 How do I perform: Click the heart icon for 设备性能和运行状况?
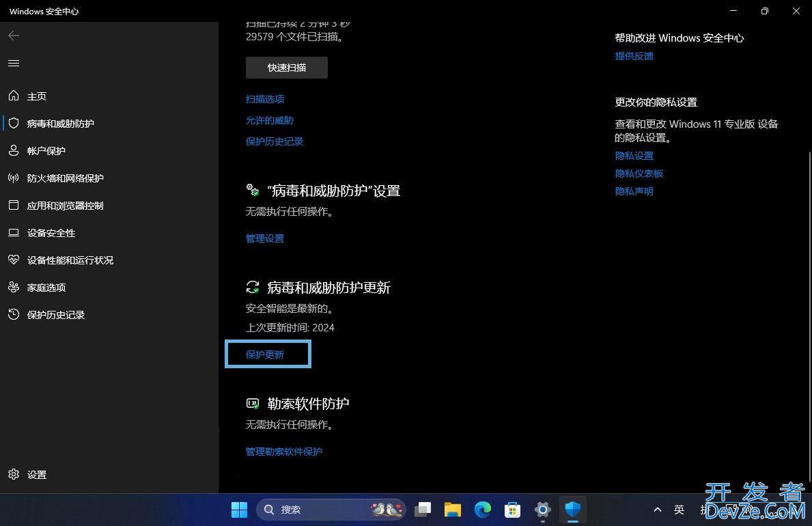click(x=14, y=260)
